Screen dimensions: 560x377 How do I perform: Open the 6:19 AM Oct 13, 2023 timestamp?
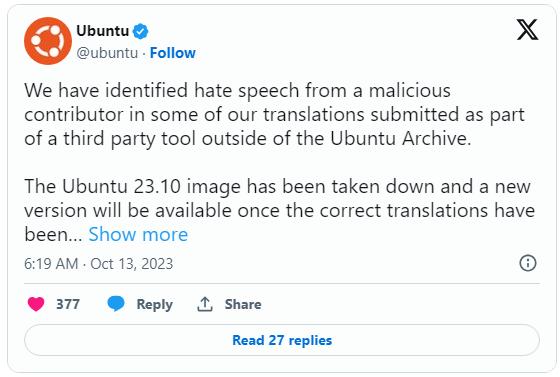coord(99,264)
